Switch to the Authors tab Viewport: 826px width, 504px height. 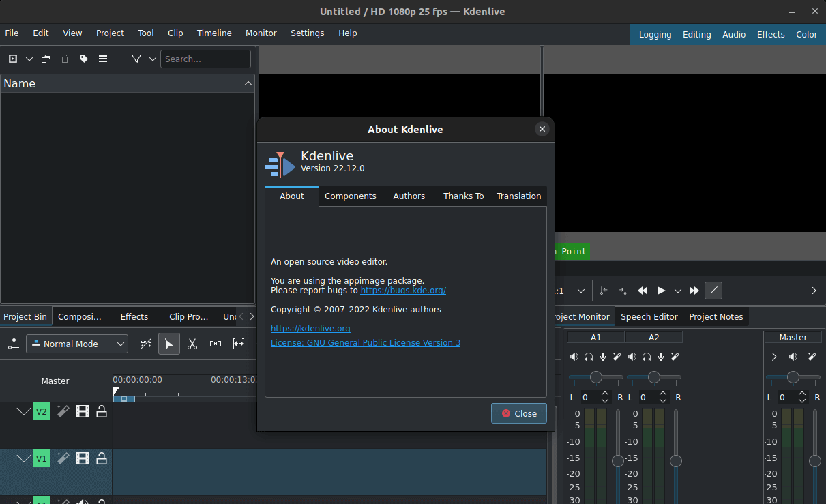pos(409,196)
